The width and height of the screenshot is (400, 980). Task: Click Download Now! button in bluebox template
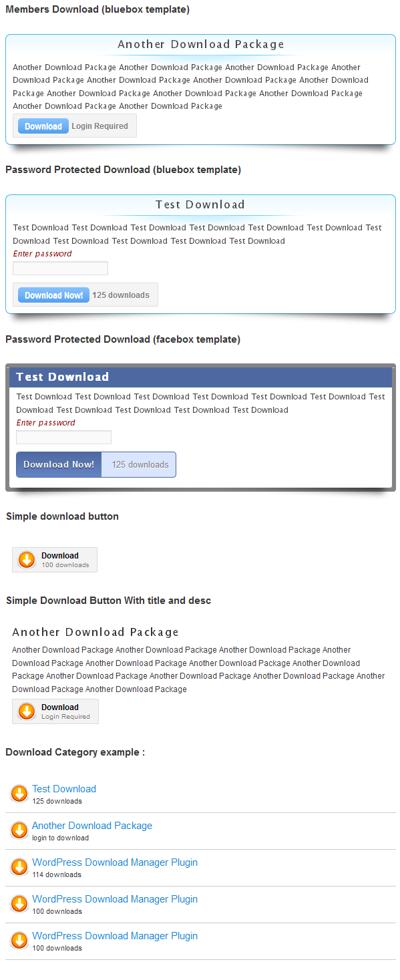pos(53,295)
